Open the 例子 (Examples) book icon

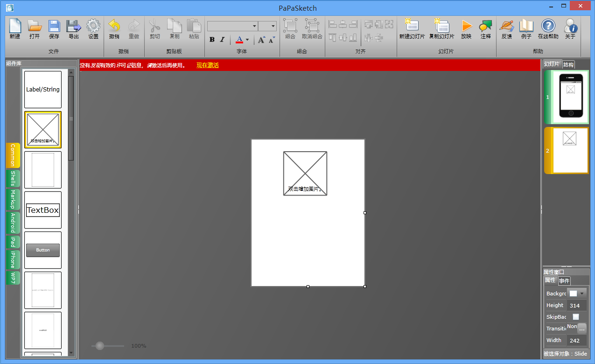tap(526, 26)
